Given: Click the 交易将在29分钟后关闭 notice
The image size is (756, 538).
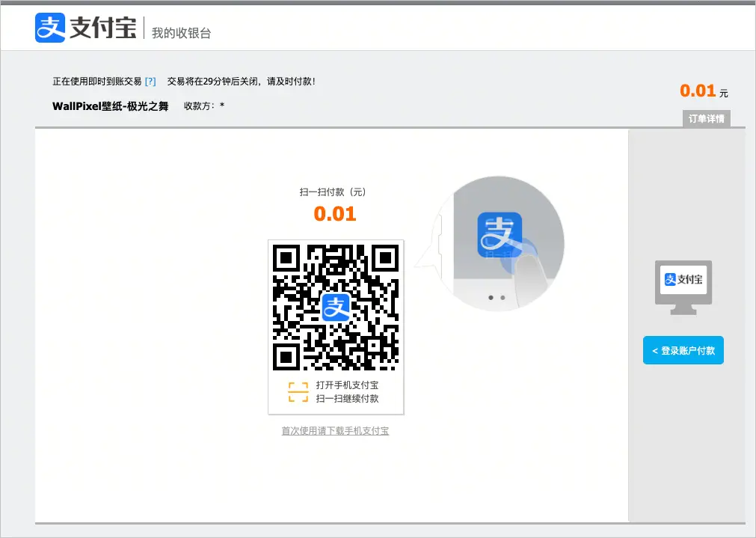Looking at the screenshot, I should point(241,82).
